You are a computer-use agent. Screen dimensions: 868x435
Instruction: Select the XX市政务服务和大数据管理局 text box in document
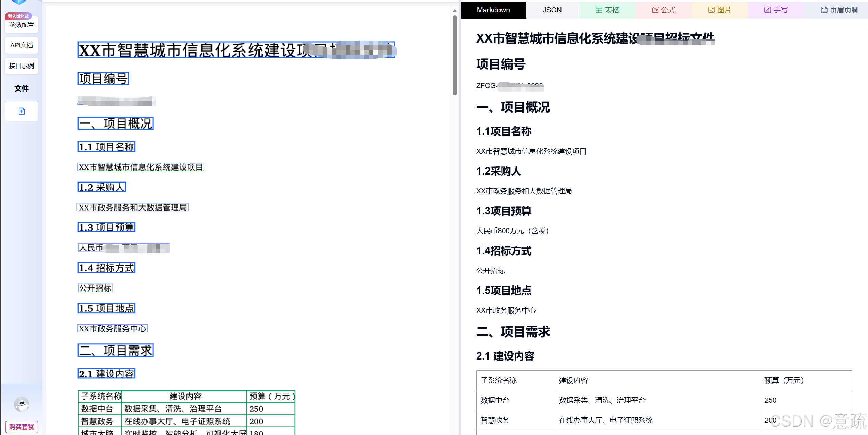[133, 208]
